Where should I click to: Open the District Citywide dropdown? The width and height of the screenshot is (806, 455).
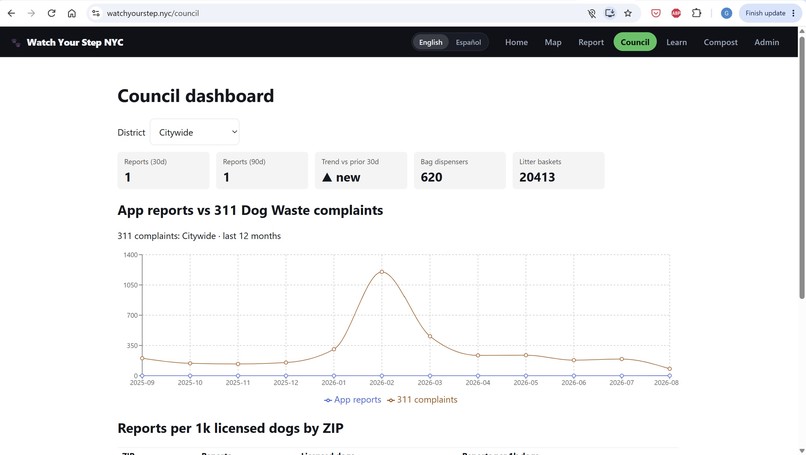click(194, 132)
